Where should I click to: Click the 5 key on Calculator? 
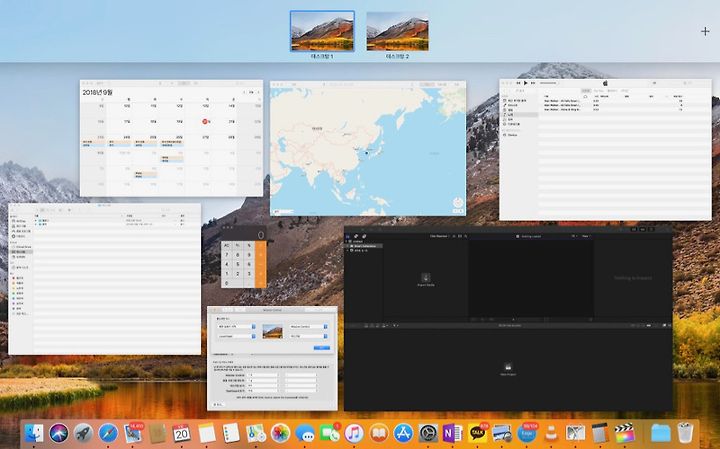point(237,264)
